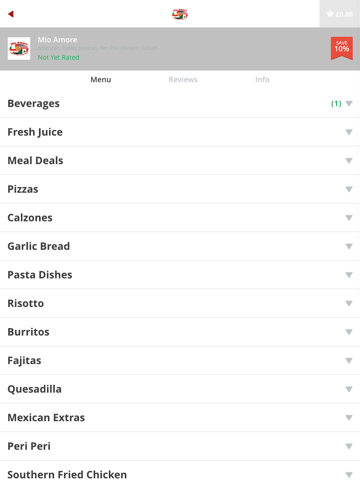
Task: Open the Pasta Dishes category
Action: [180, 275]
